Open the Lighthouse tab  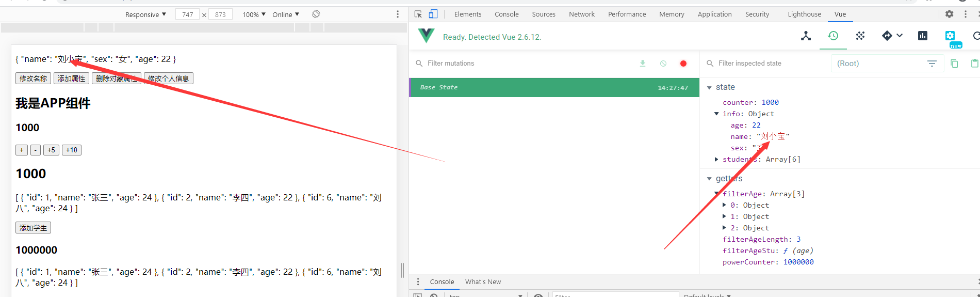click(804, 14)
